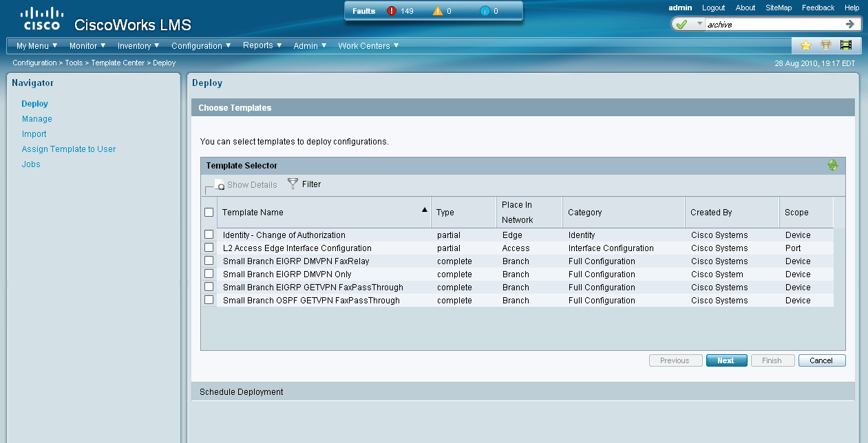
Task: Open the Inventory dropdown menu
Action: coord(138,46)
